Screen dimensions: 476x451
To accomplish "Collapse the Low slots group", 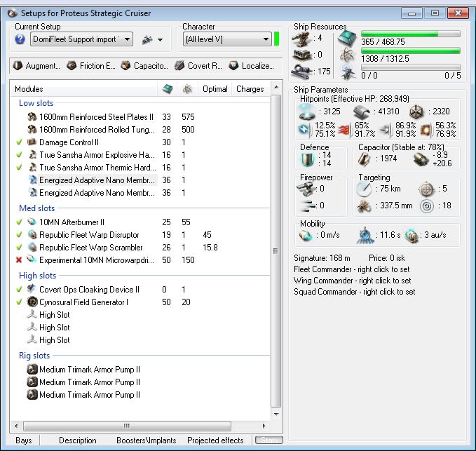I will [36, 103].
